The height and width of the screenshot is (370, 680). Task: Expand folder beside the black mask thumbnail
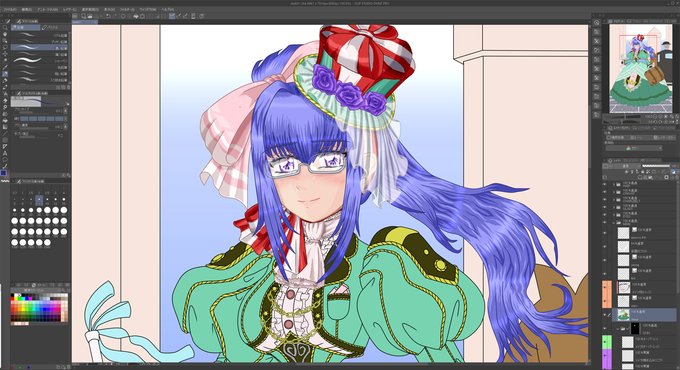click(617, 328)
